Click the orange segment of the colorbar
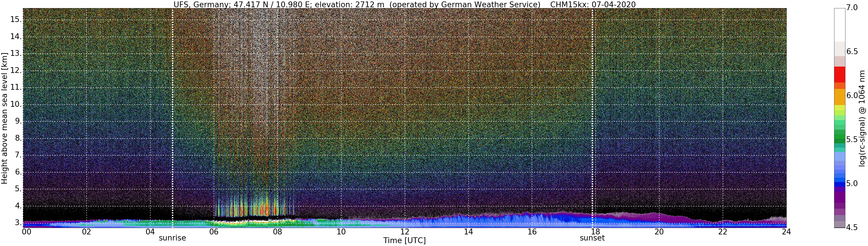868x246 pixels. [839, 97]
